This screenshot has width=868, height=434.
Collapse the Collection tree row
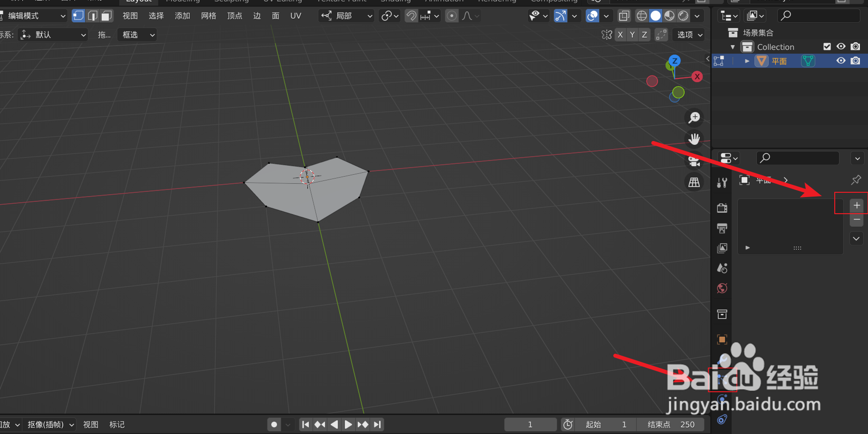(x=733, y=47)
